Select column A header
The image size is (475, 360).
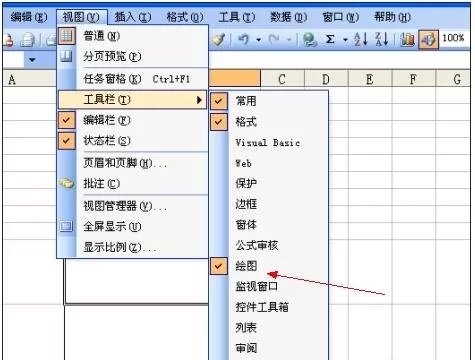pos(29,79)
